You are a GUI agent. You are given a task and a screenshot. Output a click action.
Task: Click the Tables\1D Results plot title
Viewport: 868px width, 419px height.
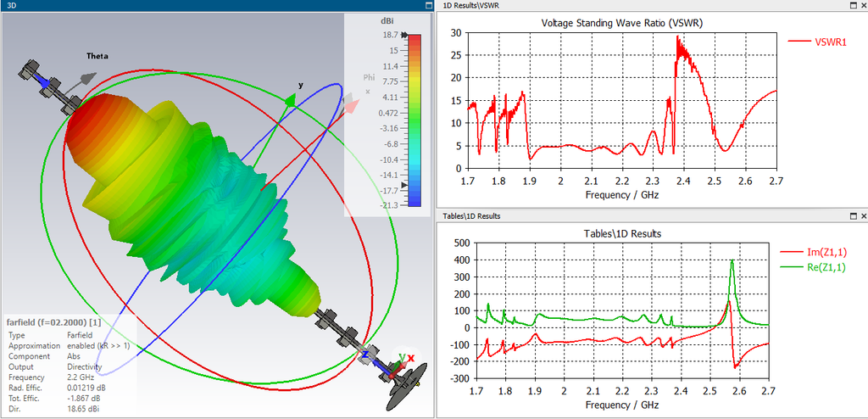click(x=622, y=233)
